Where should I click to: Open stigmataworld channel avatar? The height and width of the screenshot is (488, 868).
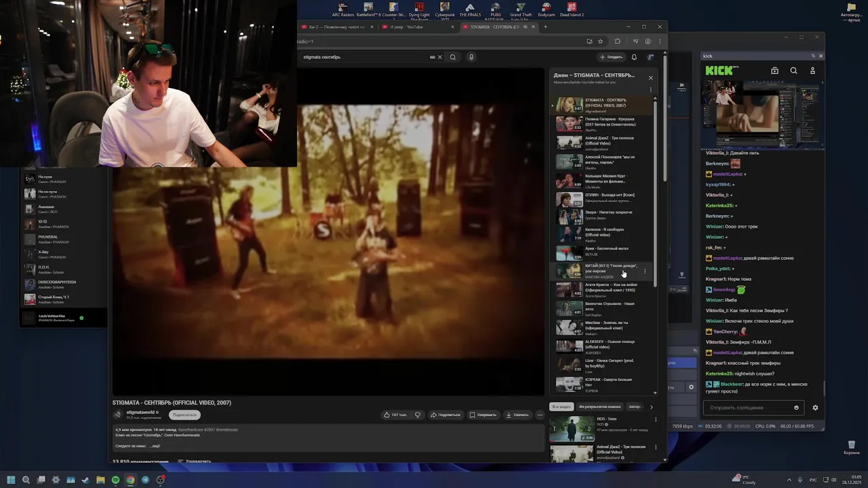click(x=118, y=415)
